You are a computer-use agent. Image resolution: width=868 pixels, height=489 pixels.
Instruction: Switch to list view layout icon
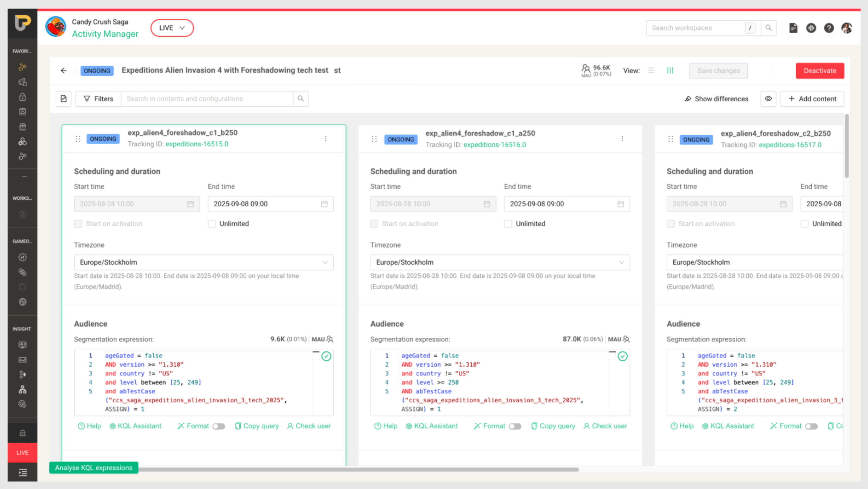point(651,70)
